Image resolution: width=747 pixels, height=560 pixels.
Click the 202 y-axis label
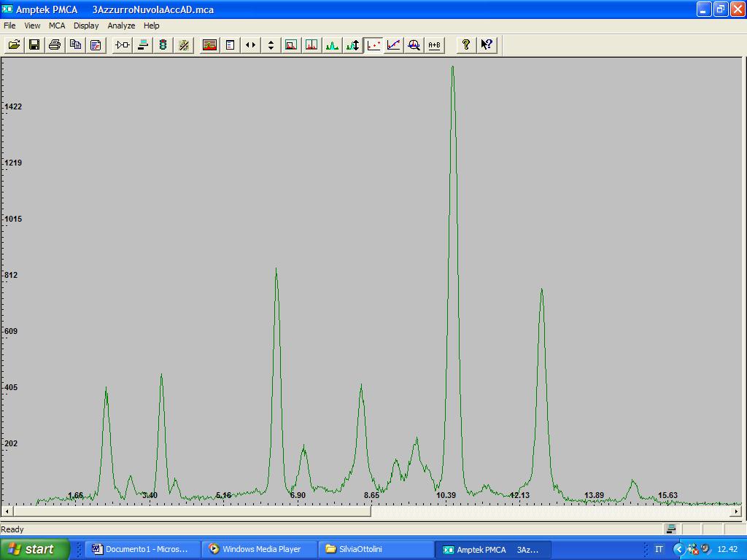[11, 444]
